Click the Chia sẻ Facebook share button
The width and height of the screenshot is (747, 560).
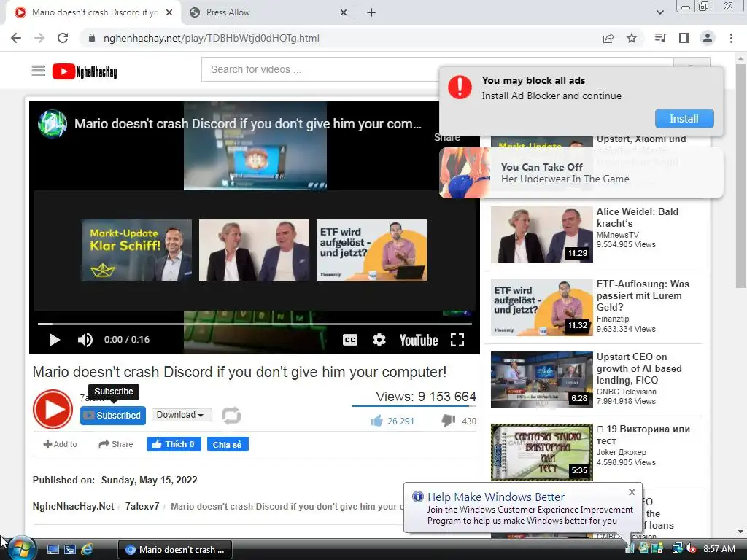pos(228,444)
